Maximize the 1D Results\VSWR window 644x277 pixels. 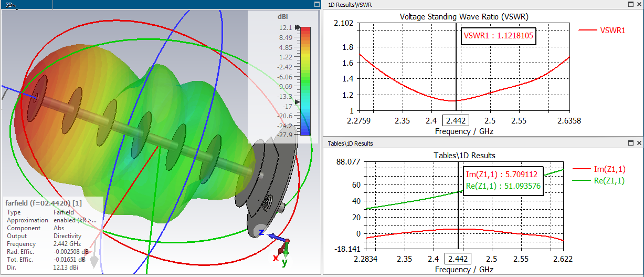point(631,4)
